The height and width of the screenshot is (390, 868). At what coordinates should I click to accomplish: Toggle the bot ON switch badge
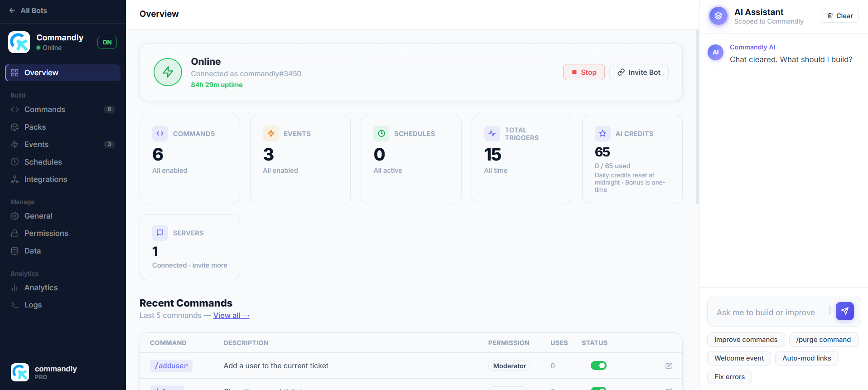107,42
